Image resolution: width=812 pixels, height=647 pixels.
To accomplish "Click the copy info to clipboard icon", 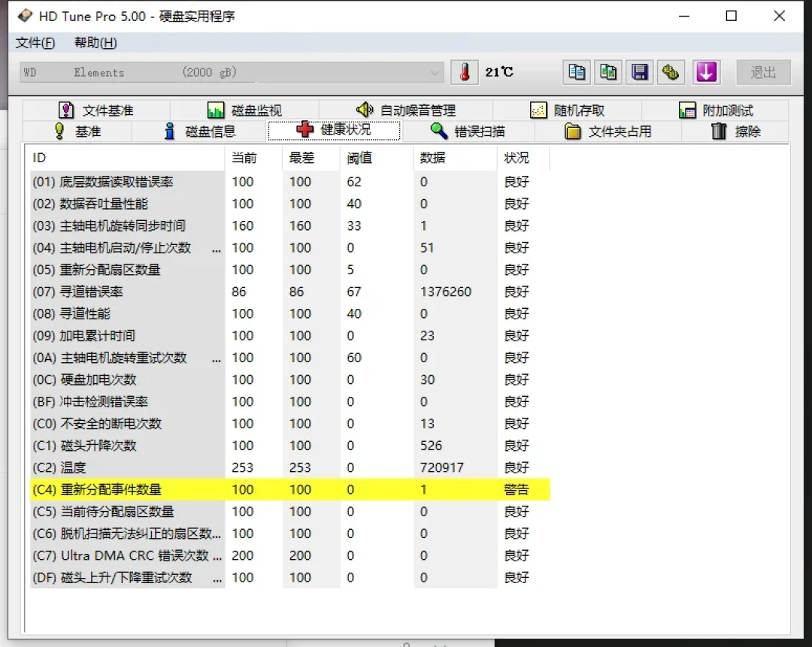I will point(577,72).
